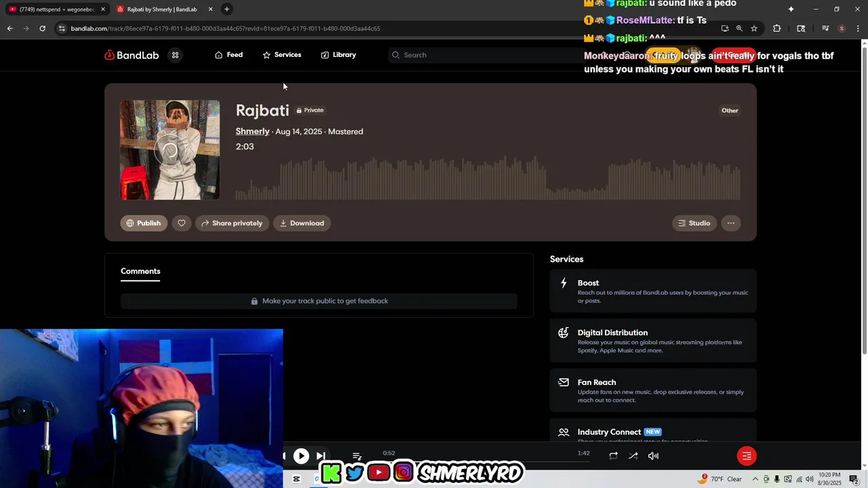Reload the current page
The width and height of the screenshot is (868, 488).
click(42, 28)
